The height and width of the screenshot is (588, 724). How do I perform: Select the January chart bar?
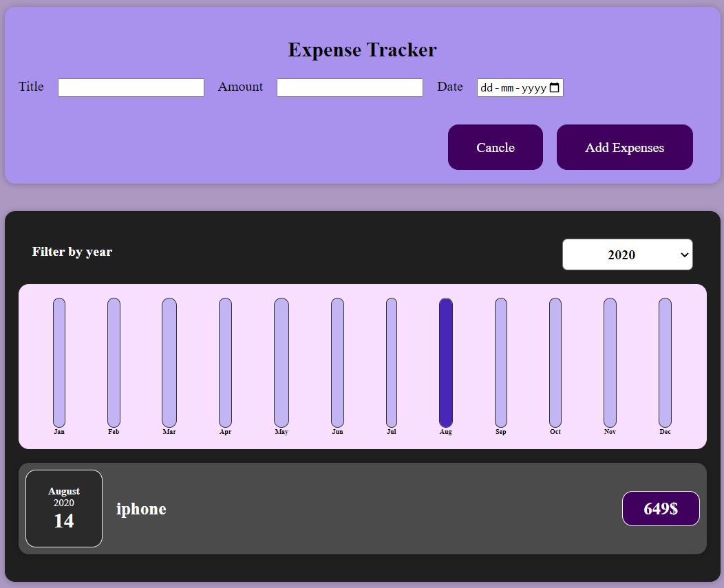point(58,361)
